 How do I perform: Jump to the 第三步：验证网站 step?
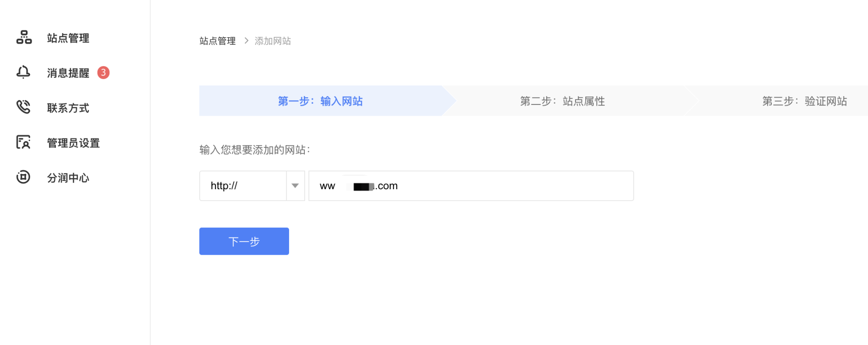coord(804,101)
